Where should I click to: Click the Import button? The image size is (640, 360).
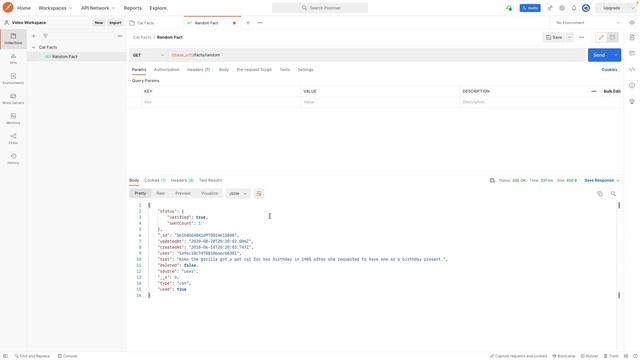click(115, 23)
